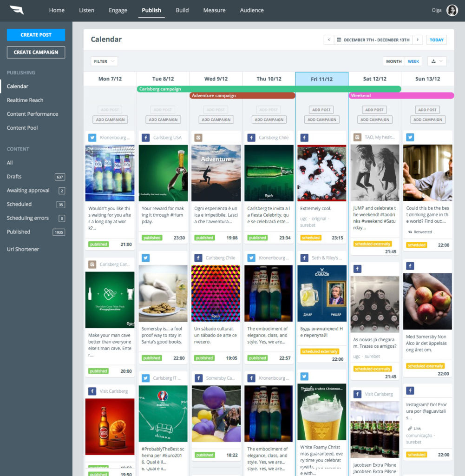The width and height of the screenshot is (465, 476).
Task: Click the Facebook icon on the Med Somersby post
Action: click(x=410, y=266)
